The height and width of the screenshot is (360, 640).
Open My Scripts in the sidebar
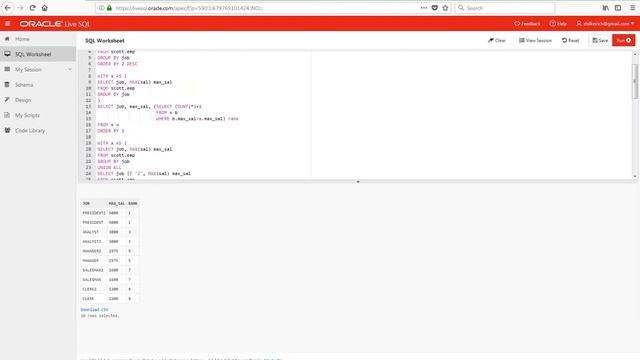tap(38, 115)
